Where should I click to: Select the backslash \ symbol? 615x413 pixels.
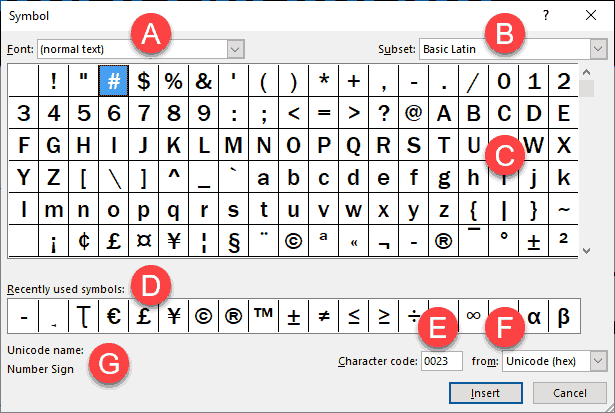113,177
